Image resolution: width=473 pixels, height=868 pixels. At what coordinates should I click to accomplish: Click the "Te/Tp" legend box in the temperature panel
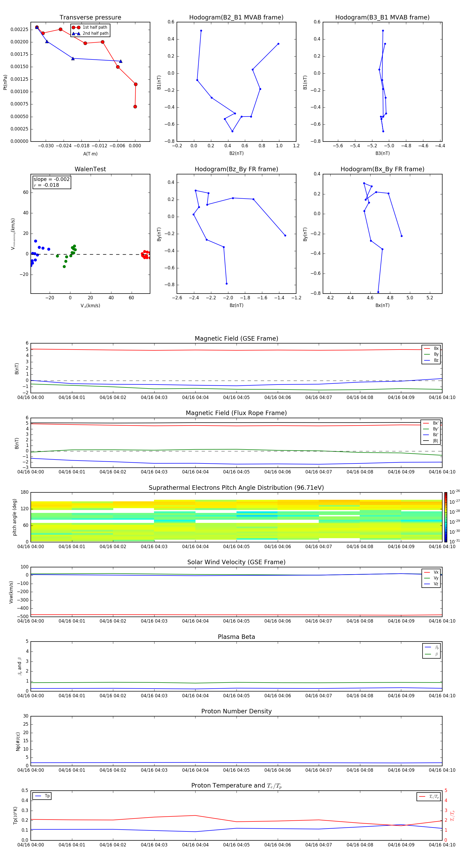click(x=428, y=796)
